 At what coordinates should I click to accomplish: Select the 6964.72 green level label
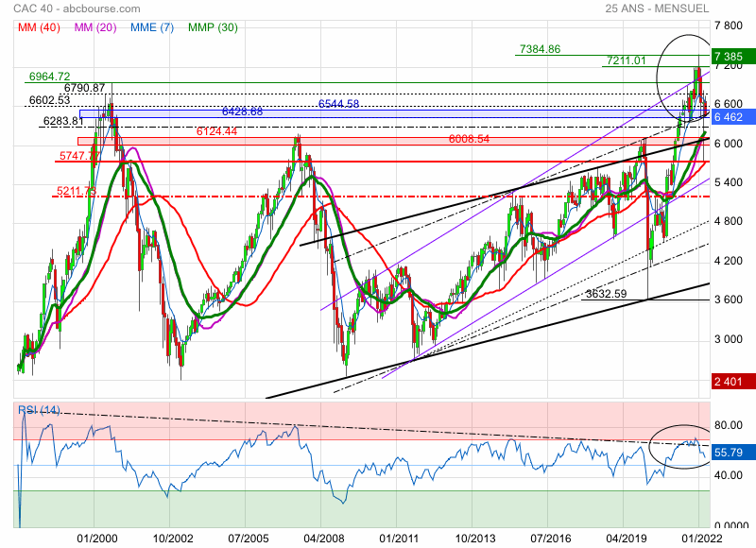pyautogui.click(x=50, y=77)
